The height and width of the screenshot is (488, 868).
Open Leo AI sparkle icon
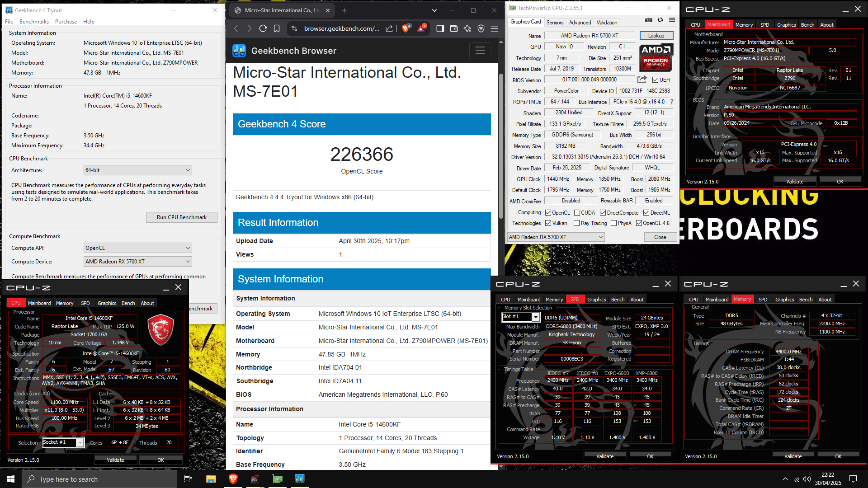pyautogui.click(x=467, y=28)
